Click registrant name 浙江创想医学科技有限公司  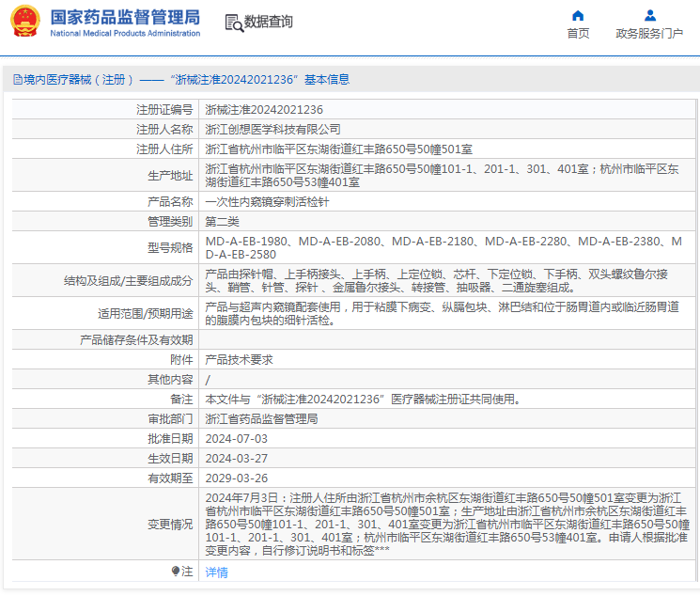pos(273,129)
